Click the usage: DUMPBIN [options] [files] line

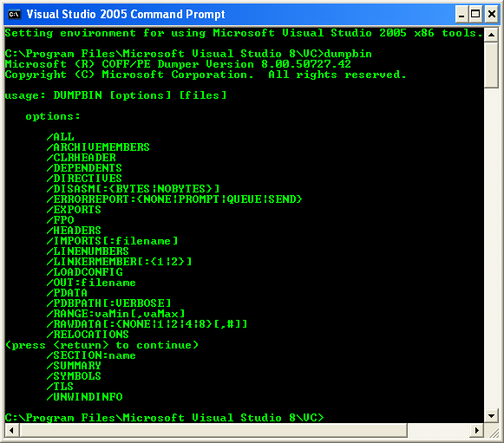[116, 95]
